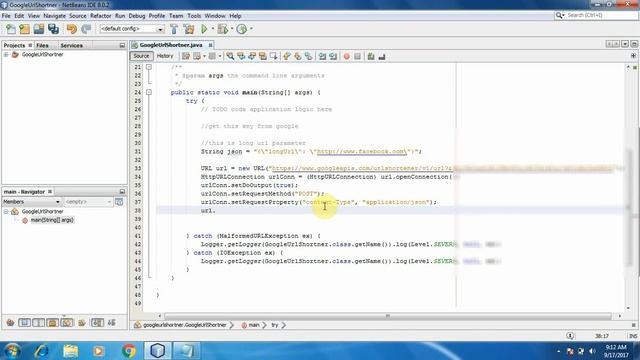640x360 pixels.
Task: Open the Run Project dropdown arrow
Action: click(x=212, y=29)
